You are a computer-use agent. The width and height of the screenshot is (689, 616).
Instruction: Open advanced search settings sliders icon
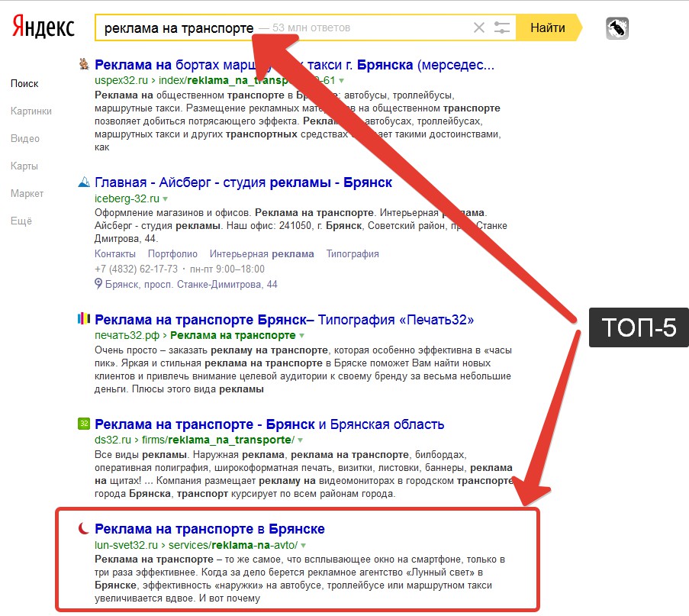pyautogui.click(x=501, y=27)
